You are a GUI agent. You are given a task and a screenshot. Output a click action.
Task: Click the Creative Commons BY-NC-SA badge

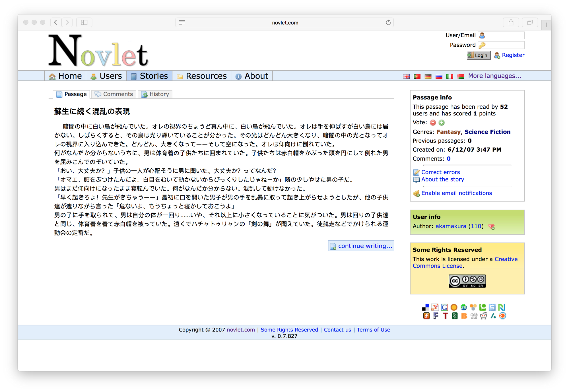pos(467,281)
